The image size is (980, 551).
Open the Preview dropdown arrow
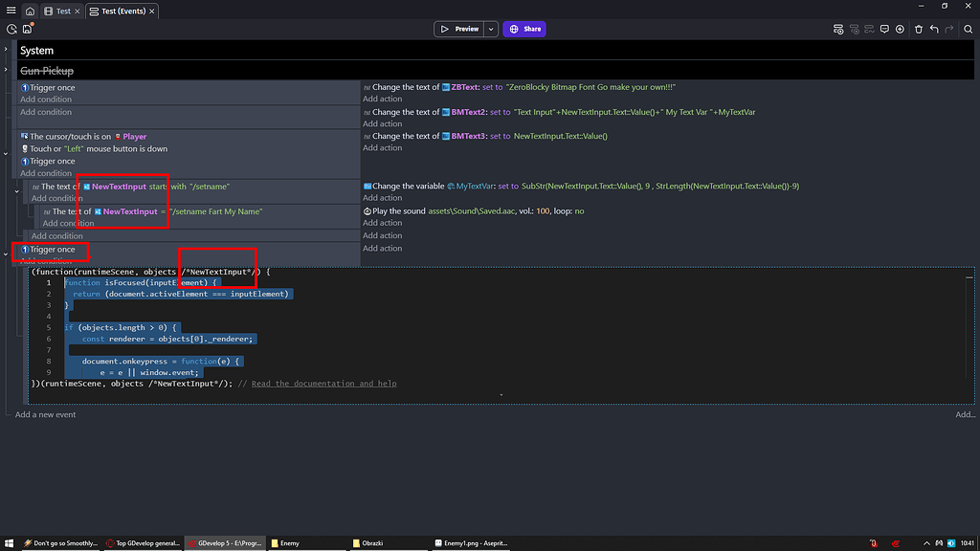click(x=490, y=29)
